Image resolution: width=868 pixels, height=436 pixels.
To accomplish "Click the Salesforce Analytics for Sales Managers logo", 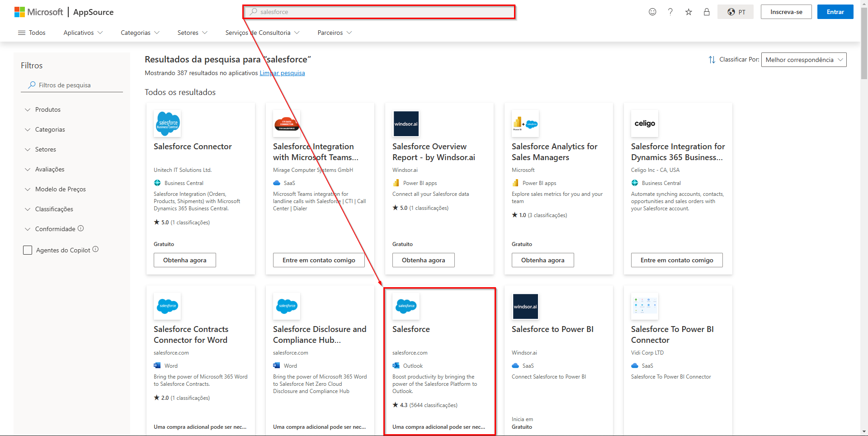I will point(525,123).
